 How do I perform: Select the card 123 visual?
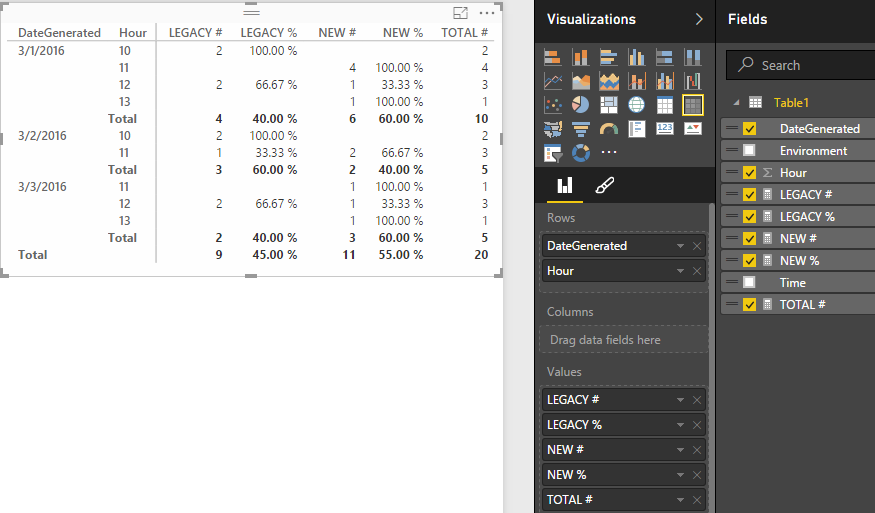tap(664, 129)
